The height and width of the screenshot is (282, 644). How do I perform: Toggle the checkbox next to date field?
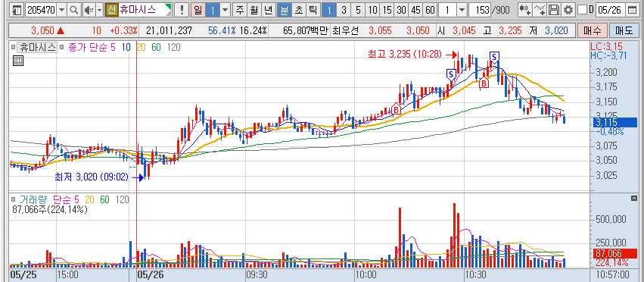pyautogui.click(x=582, y=10)
